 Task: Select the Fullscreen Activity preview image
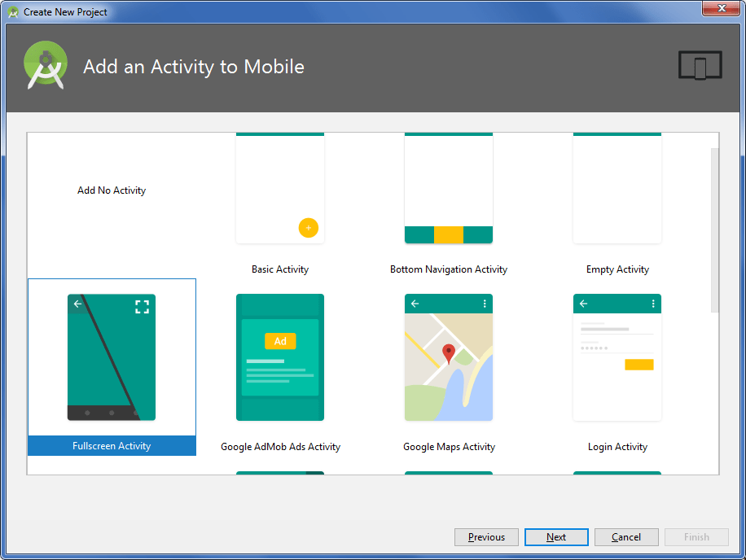(112, 357)
